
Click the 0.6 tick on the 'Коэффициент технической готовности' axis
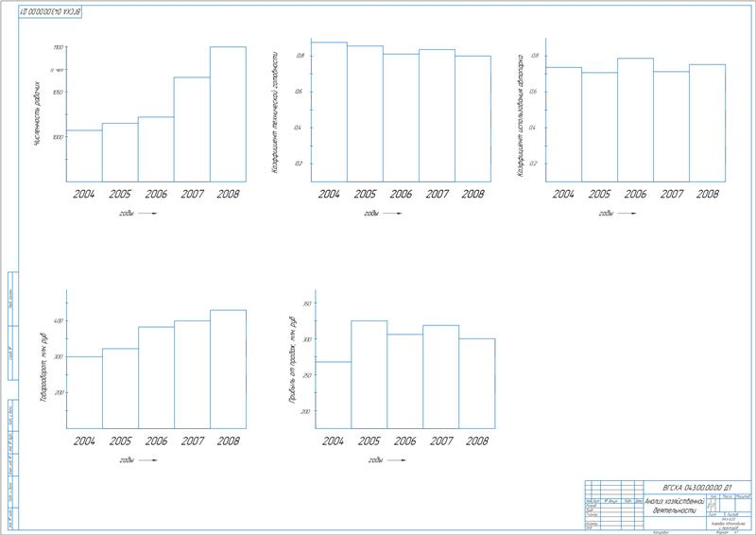point(299,92)
